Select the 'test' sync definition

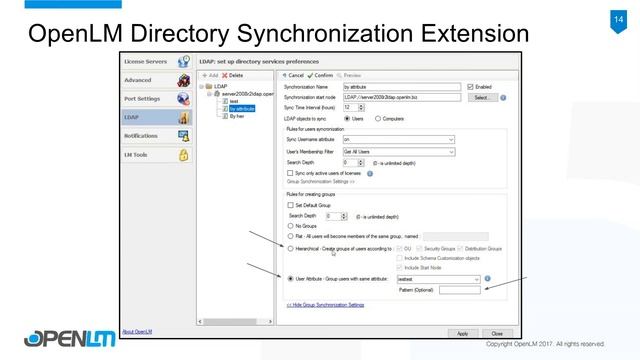click(x=231, y=101)
